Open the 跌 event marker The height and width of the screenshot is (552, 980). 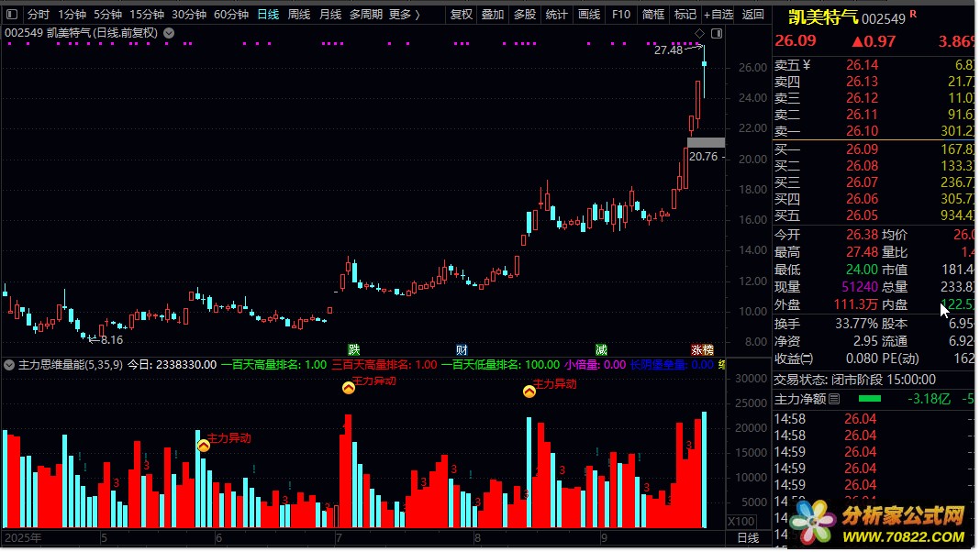pyautogui.click(x=354, y=349)
